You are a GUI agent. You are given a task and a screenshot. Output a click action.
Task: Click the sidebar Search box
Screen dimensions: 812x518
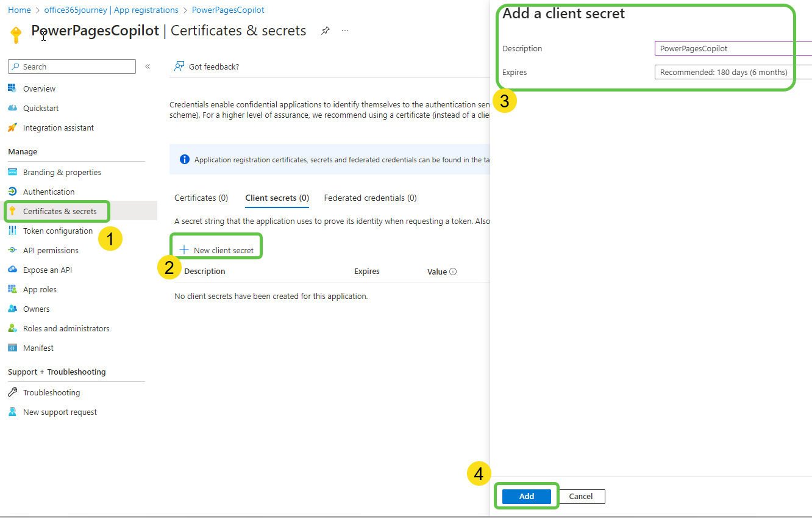click(72, 67)
